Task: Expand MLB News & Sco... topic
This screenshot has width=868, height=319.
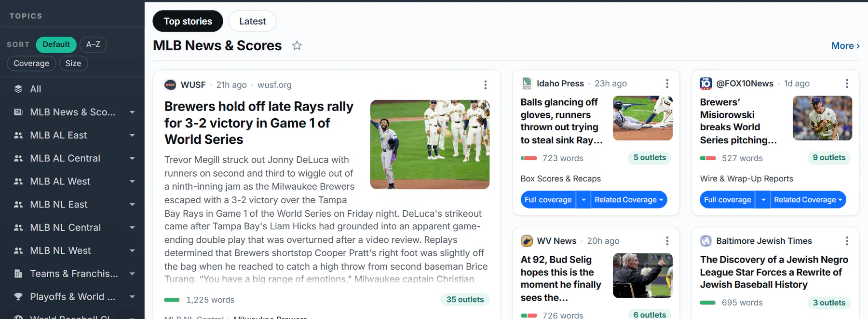Action: coord(132,112)
